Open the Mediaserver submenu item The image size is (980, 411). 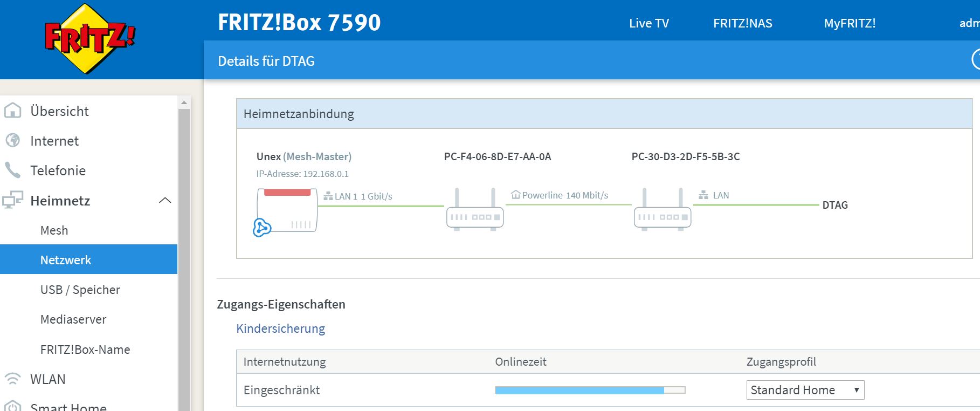(73, 319)
